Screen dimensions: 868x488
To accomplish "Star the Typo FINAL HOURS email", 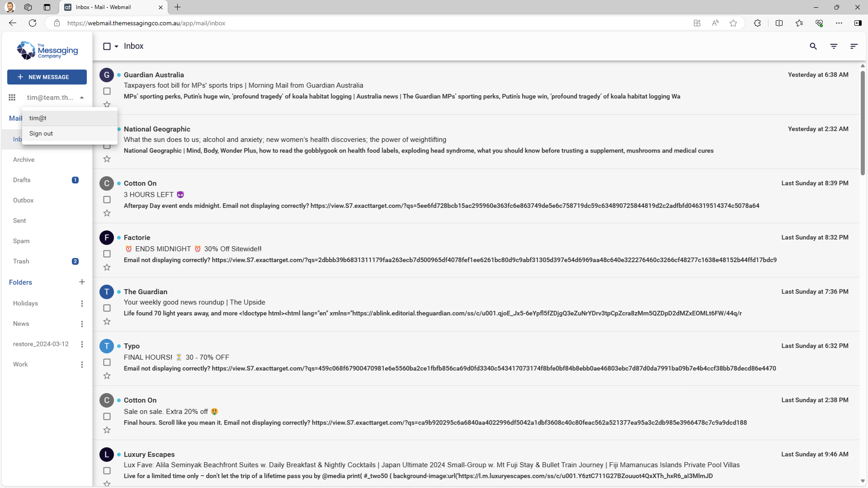I will click(x=107, y=376).
